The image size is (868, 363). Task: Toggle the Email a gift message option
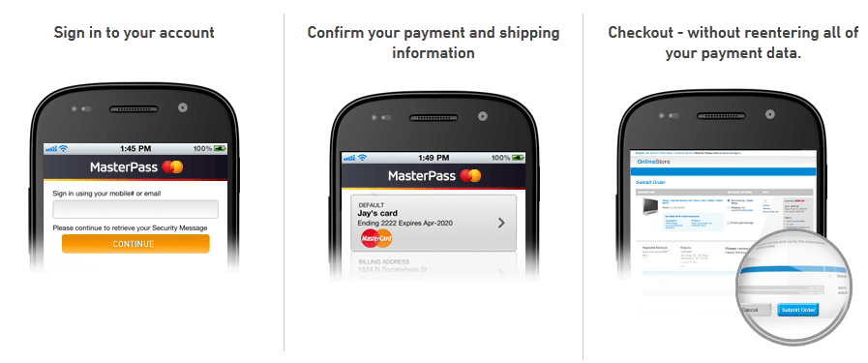729,223
